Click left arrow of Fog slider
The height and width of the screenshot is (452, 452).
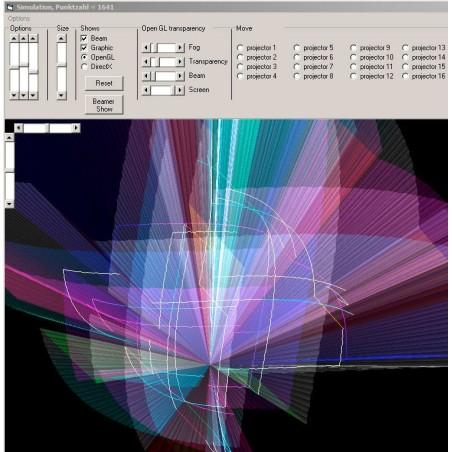point(146,48)
